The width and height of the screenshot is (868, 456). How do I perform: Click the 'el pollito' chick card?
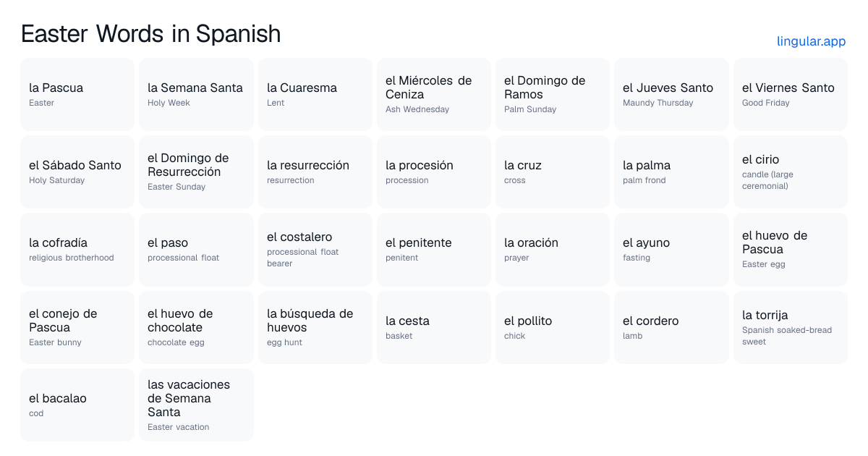point(553,327)
